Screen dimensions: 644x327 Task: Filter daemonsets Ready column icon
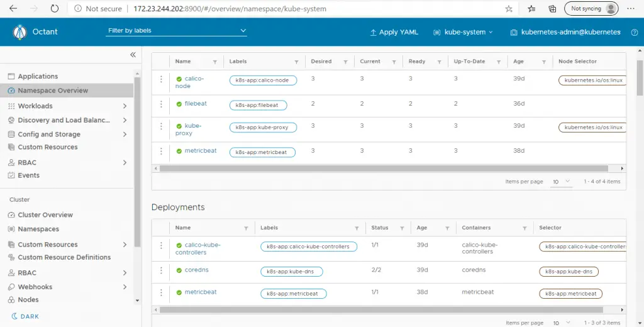click(x=439, y=62)
